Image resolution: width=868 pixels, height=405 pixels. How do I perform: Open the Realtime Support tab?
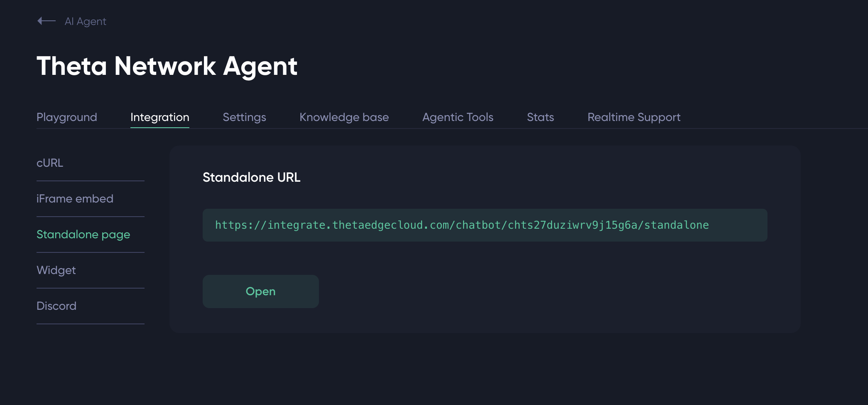click(x=634, y=117)
